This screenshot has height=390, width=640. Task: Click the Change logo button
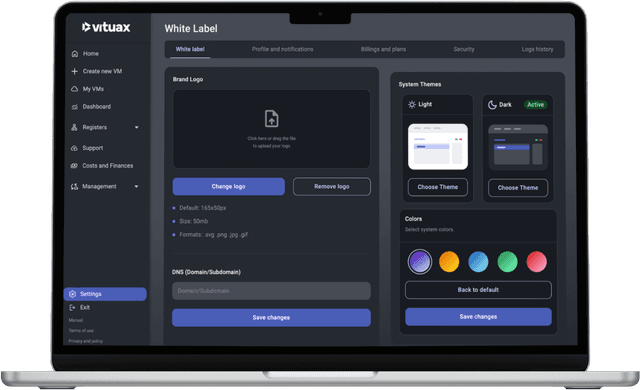[229, 186]
